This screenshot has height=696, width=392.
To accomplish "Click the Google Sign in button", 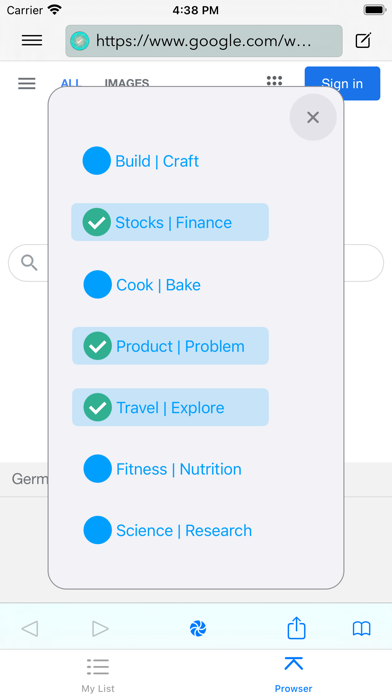I will click(342, 83).
